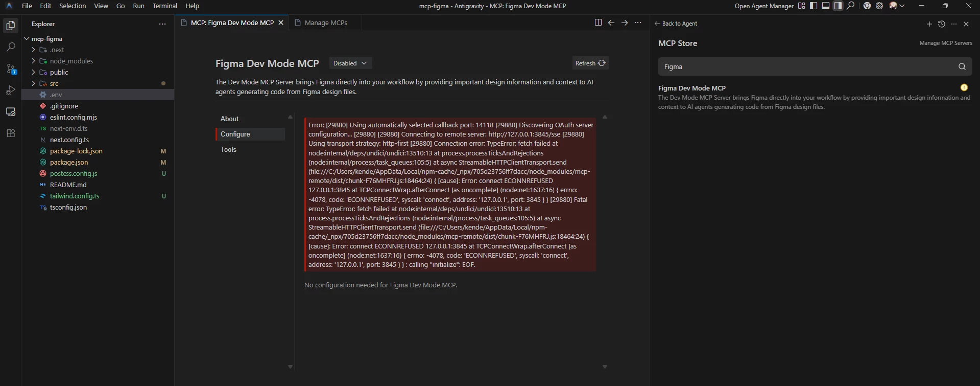Open Source Control view with badge 7
Viewport: 980px width, 386px height.
click(x=11, y=69)
